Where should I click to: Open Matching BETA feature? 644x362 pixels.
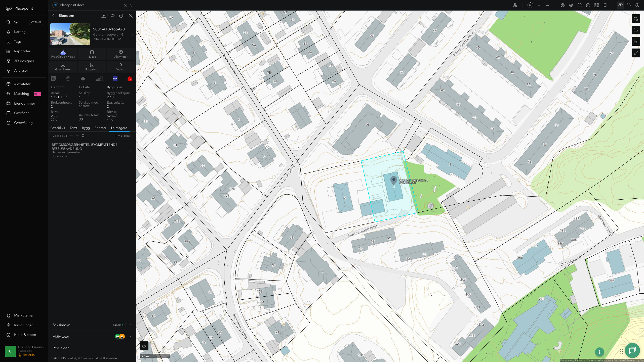pyautogui.click(x=24, y=94)
